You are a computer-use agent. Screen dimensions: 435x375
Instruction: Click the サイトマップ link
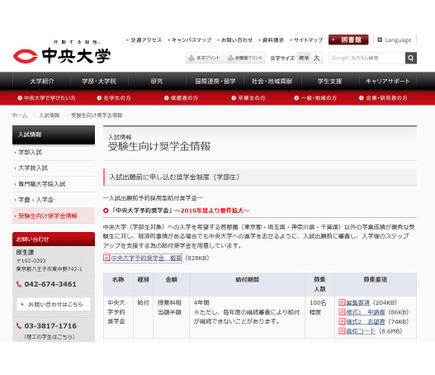[x=307, y=40]
